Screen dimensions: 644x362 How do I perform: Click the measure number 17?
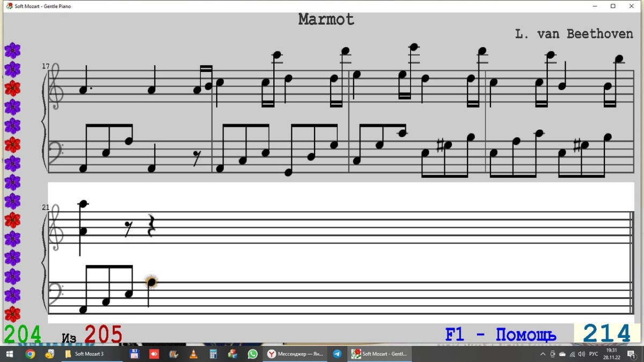[x=46, y=67]
